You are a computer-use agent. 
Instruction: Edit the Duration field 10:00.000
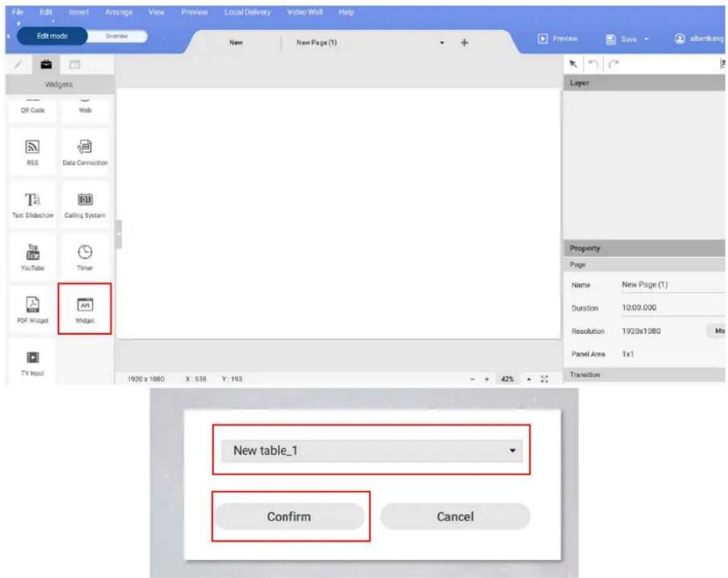coord(673,308)
